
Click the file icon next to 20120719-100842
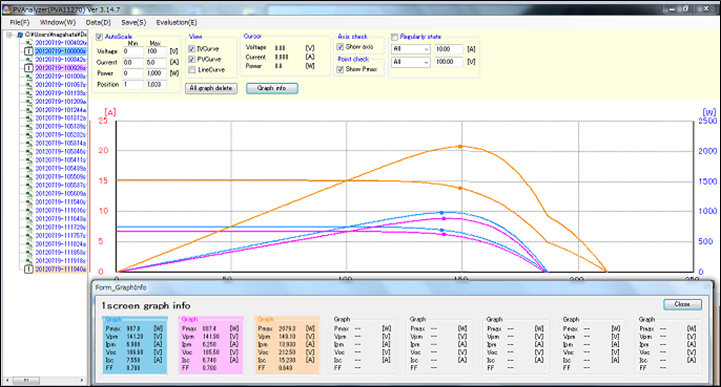[x=29, y=60]
